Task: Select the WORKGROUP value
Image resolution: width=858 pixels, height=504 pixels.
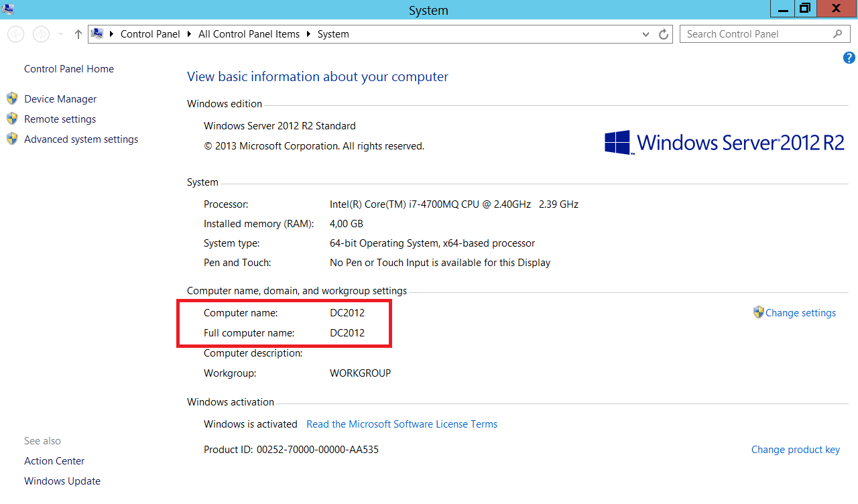Action: [x=360, y=373]
